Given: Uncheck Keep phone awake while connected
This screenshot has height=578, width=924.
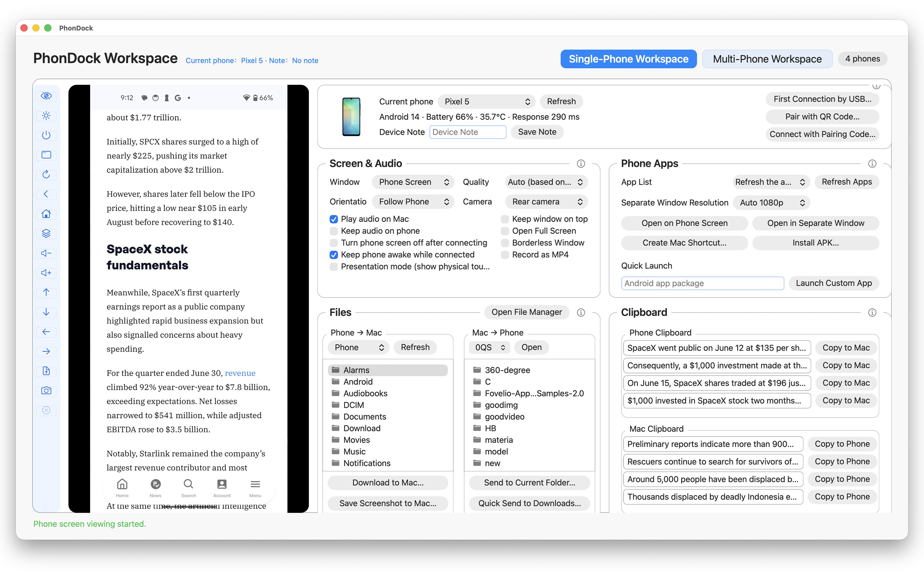Looking at the screenshot, I should click(x=334, y=255).
